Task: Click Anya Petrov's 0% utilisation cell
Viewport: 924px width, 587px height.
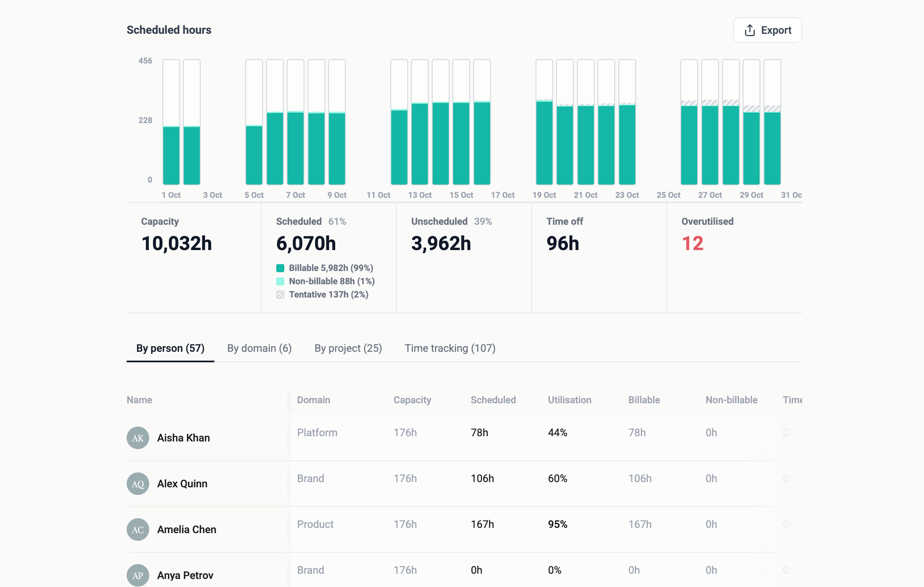Action: (x=554, y=570)
